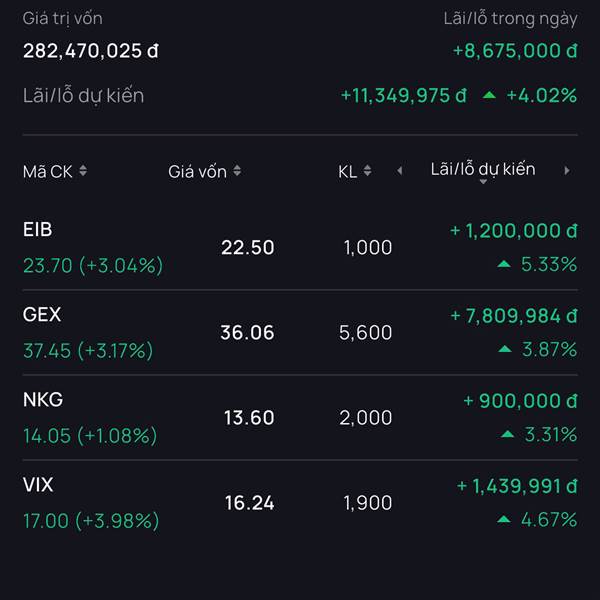Tap the daily profit +8,675,000 value
The width and height of the screenshot is (600, 600).
[515, 50]
